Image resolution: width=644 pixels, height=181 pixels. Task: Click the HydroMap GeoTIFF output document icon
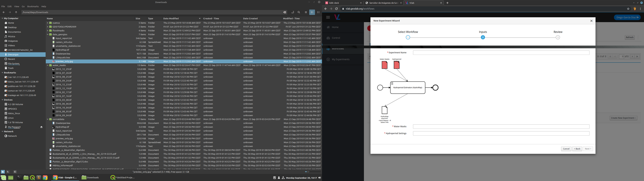[385, 110]
